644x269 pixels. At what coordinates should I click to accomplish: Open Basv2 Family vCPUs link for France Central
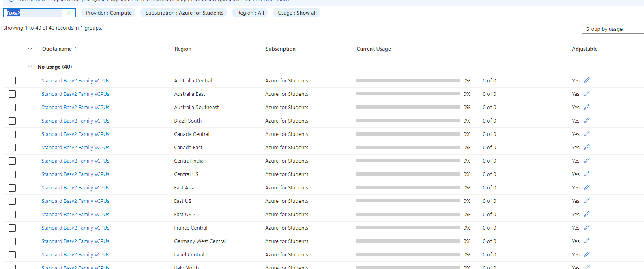[75, 228]
